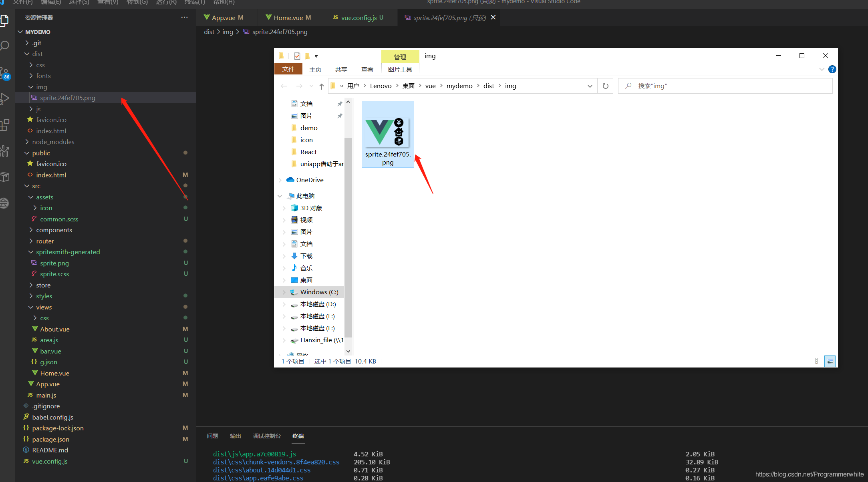The image size is (868, 482).
Task: Collapse the dist folder
Action: pyautogui.click(x=27, y=54)
